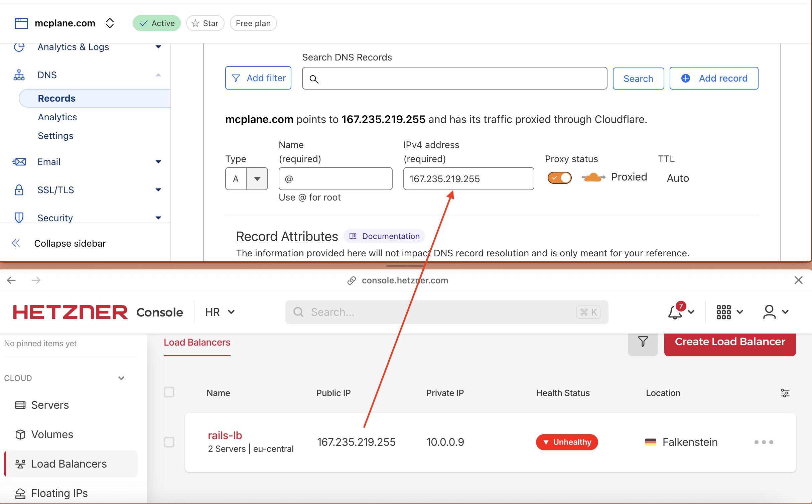
Task: Star the mcplane.com site
Action: [x=205, y=23]
